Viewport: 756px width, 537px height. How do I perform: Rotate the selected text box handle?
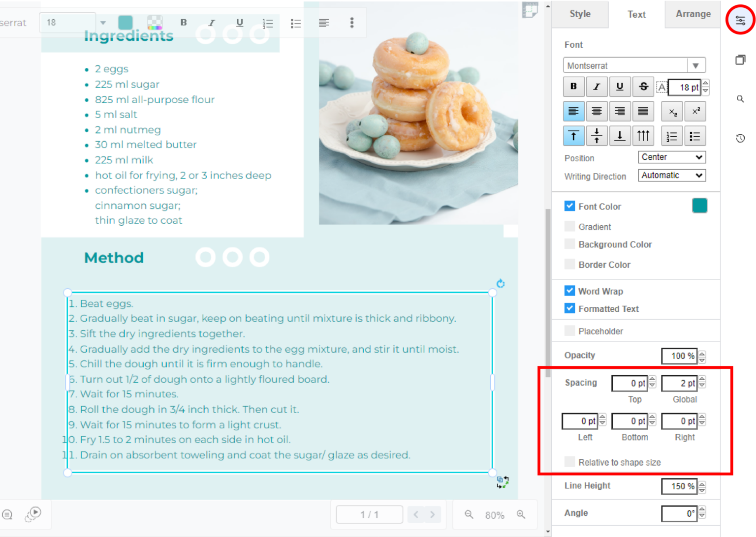click(501, 284)
